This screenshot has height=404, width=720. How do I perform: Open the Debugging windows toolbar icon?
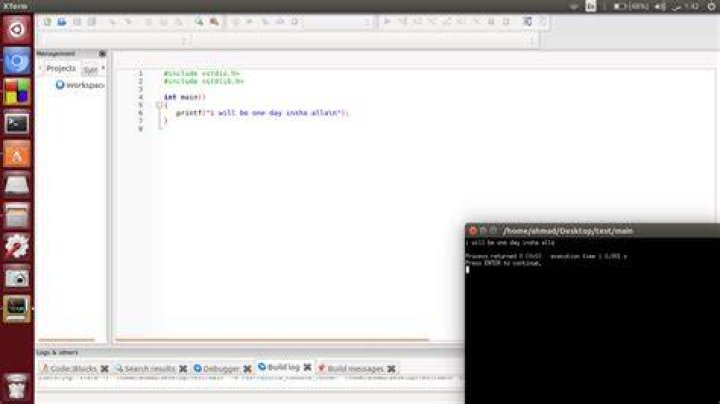click(527, 22)
